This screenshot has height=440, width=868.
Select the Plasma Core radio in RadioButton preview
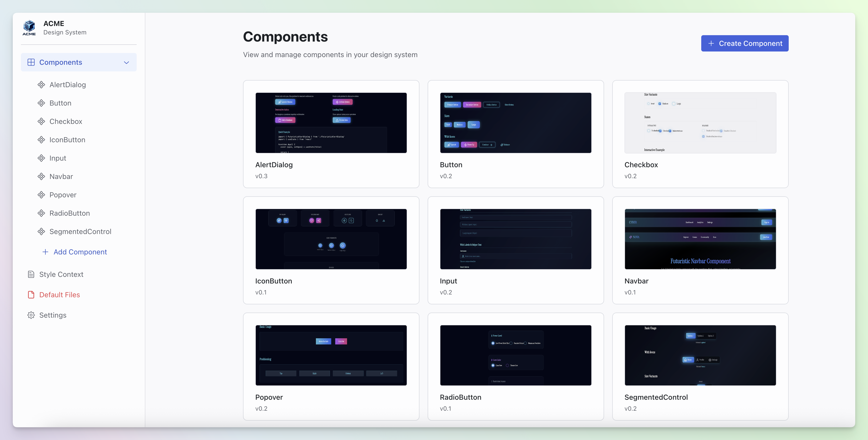pyautogui.click(x=507, y=366)
